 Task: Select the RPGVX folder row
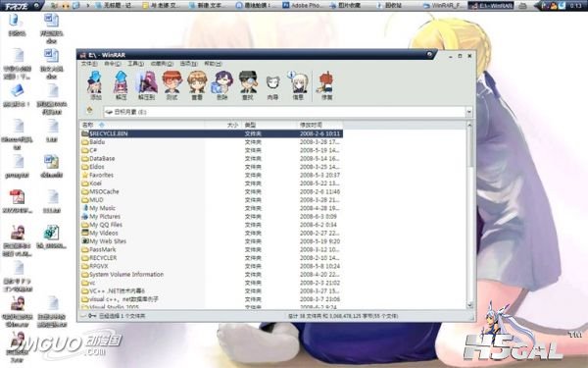tap(212, 266)
